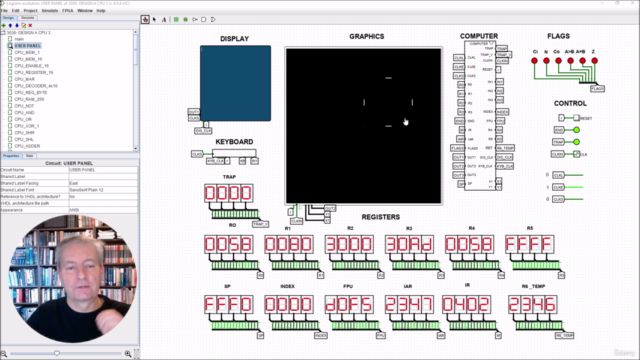Viewport: 640px width, 360px height.
Task: Click the Co flag red LED
Action: tap(558, 60)
